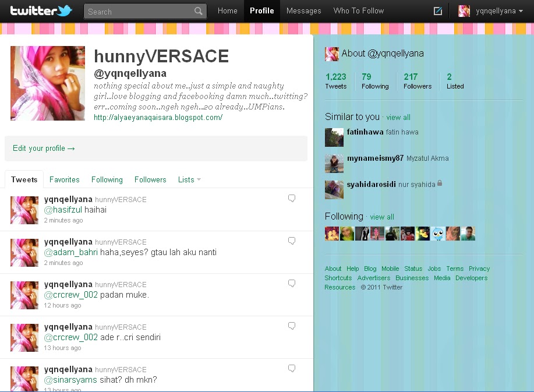The height and width of the screenshot is (392, 534).
Task: Open Messages in top navigation
Action: pos(304,11)
